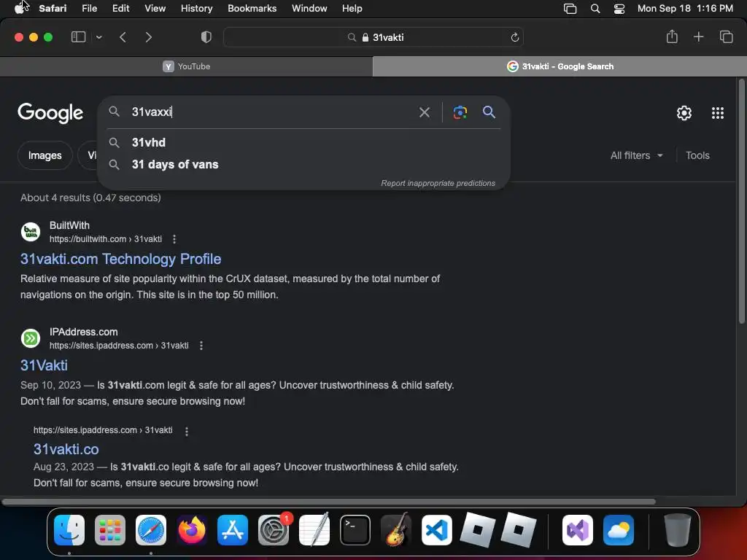747x560 pixels.
Task: Toggle Safari sidebar button
Action: click(78, 37)
